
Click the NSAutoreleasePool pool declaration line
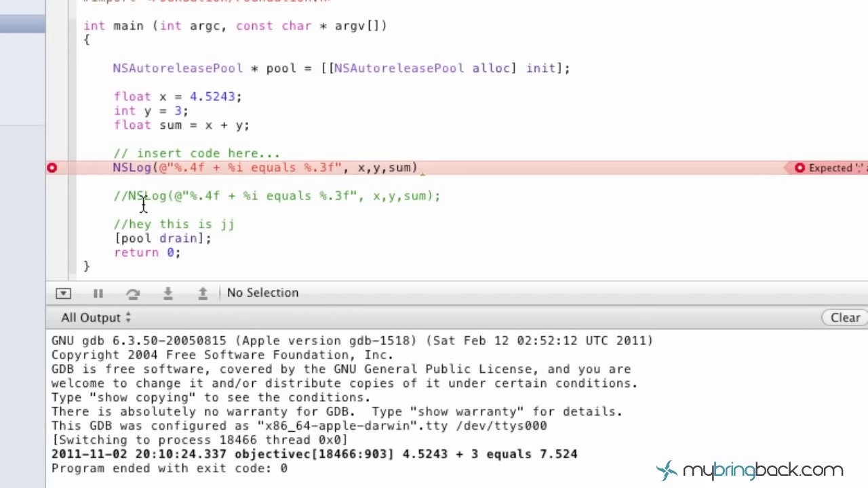pyautogui.click(x=341, y=68)
